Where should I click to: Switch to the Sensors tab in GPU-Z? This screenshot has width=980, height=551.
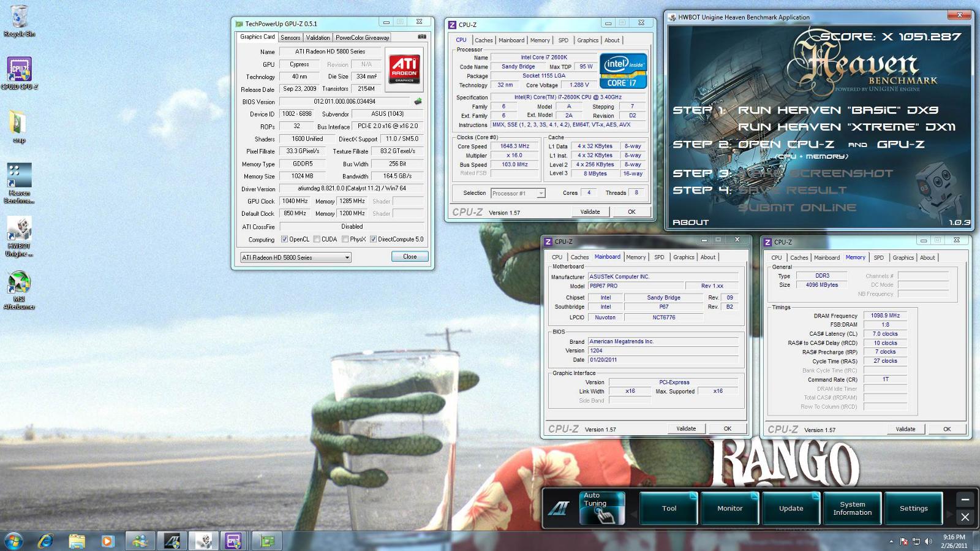click(290, 37)
